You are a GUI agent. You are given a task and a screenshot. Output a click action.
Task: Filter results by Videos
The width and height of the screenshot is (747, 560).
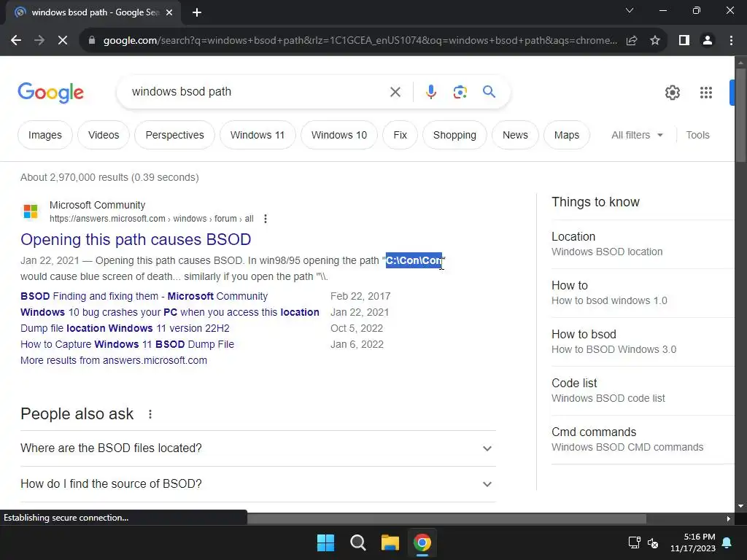coord(104,135)
